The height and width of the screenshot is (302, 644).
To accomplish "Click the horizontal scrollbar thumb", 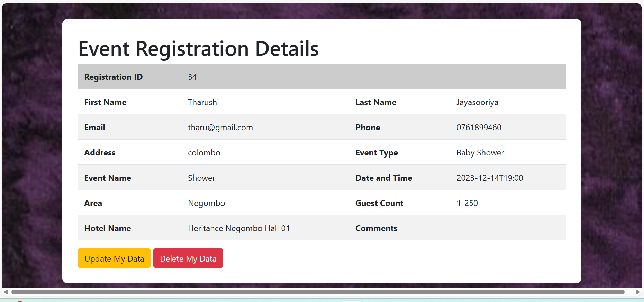I will (x=318, y=292).
